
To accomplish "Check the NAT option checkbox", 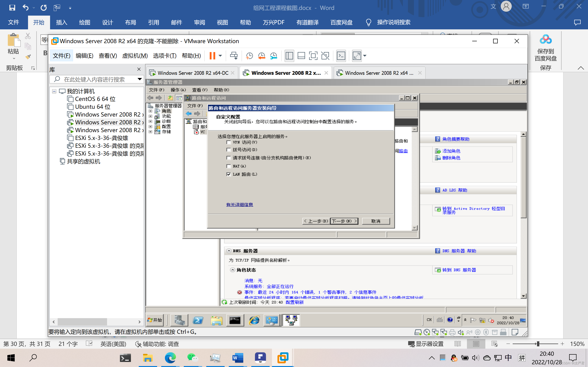I will (x=228, y=166).
